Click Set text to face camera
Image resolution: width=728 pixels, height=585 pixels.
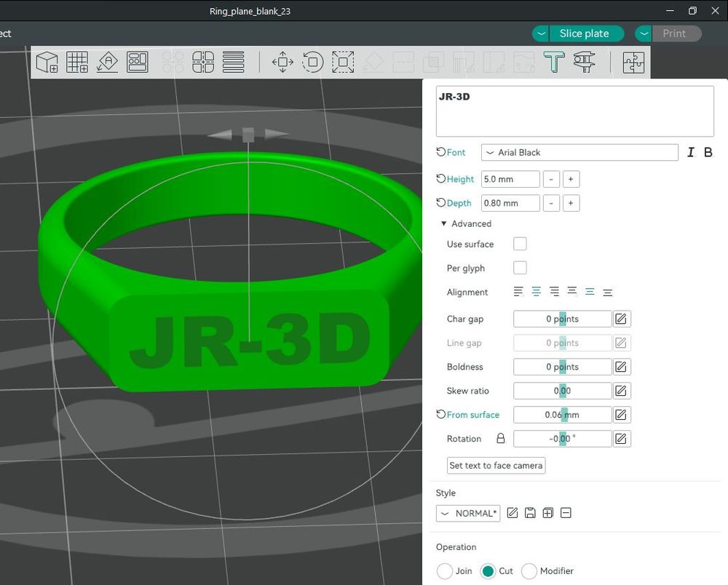point(496,466)
